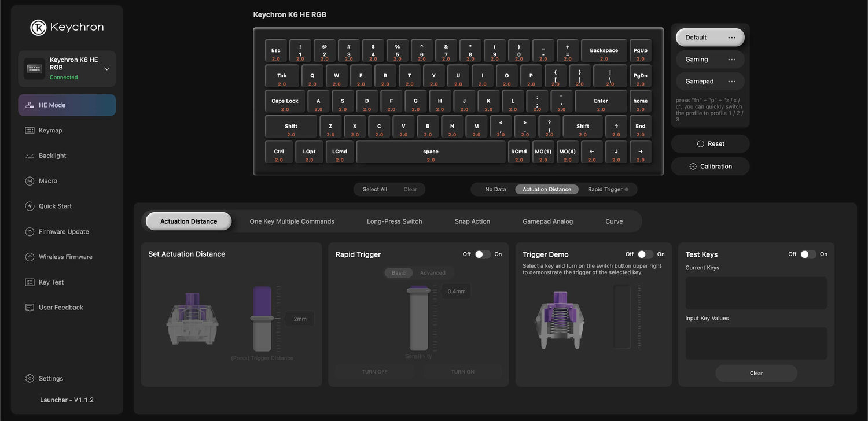
Task: Open the Default profile options menu
Action: 731,38
